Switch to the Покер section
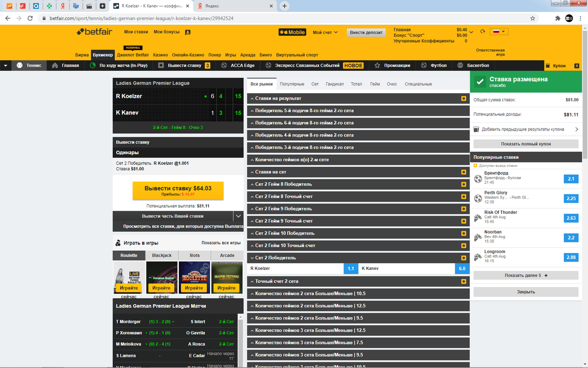The width and height of the screenshot is (588, 368). coord(214,55)
